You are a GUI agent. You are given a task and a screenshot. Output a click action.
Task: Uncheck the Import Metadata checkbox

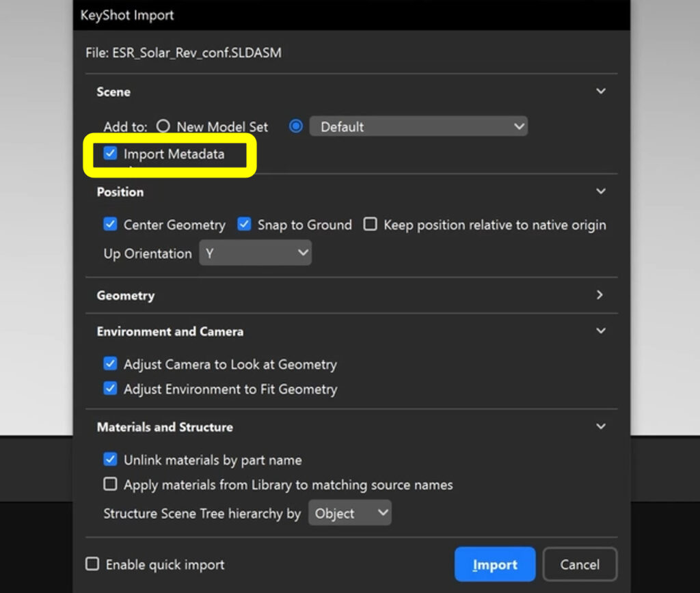coord(110,154)
